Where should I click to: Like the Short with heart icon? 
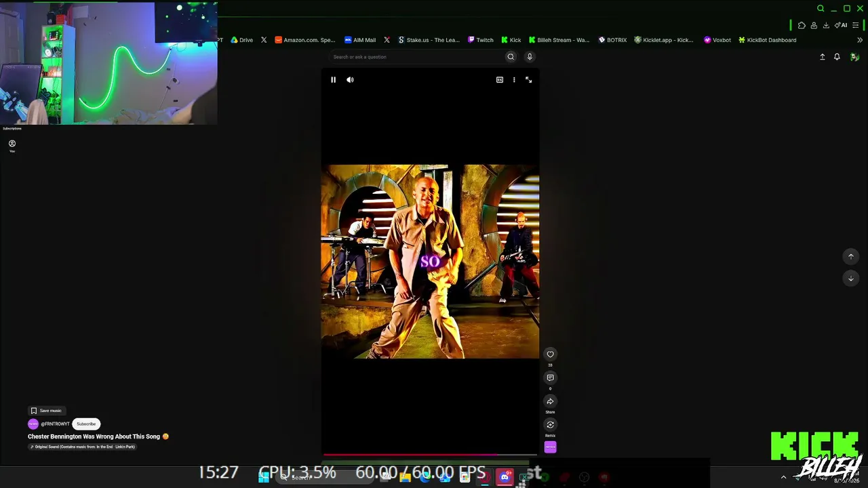pos(550,354)
